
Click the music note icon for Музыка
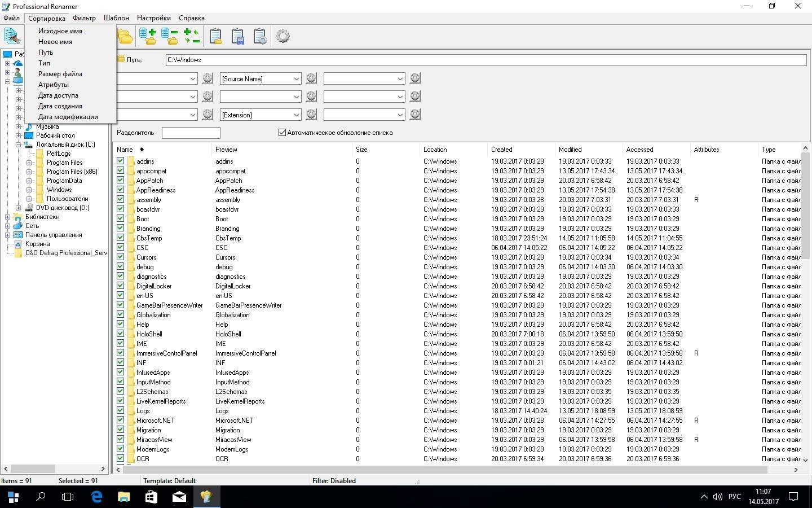coord(28,126)
